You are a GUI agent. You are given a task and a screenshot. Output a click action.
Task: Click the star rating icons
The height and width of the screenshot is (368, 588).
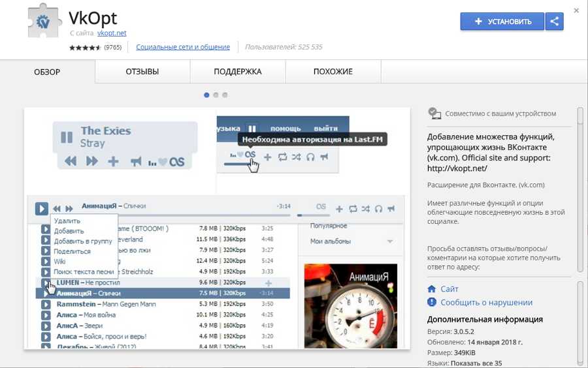tap(85, 48)
